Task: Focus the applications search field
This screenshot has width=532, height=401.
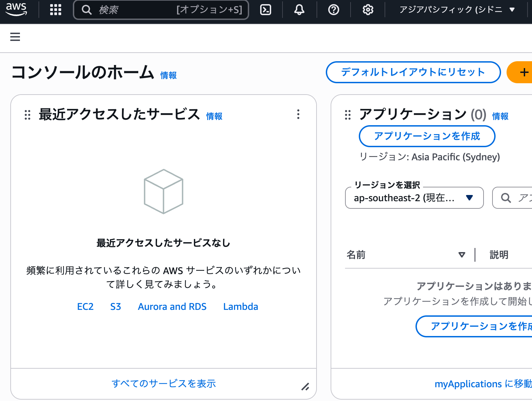Action: coord(512,198)
